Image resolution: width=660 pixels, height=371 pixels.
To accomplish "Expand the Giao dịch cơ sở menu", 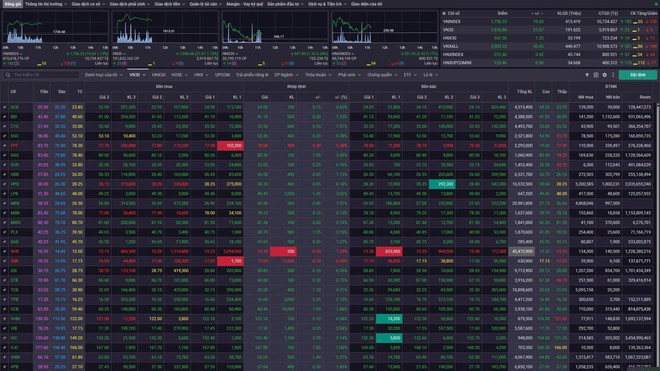I will (x=88, y=4).
